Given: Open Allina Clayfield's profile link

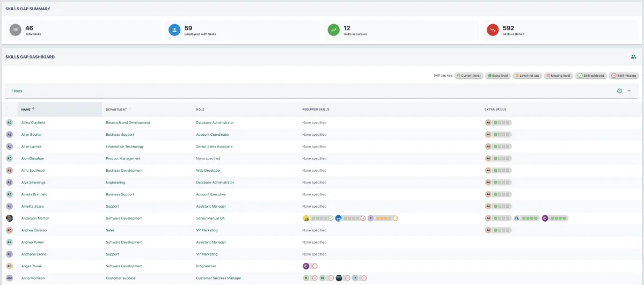Looking at the screenshot, I should tap(33, 123).
